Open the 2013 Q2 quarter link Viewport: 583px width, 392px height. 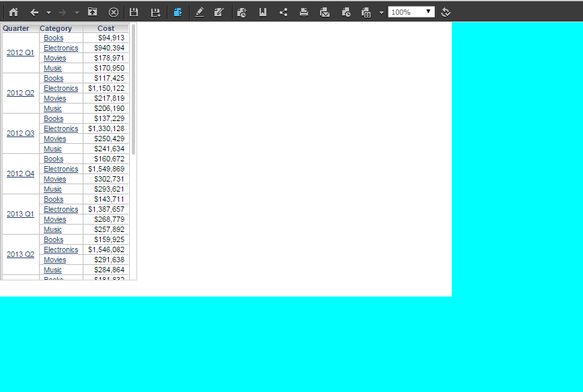pyautogui.click(x=20, y=254)
